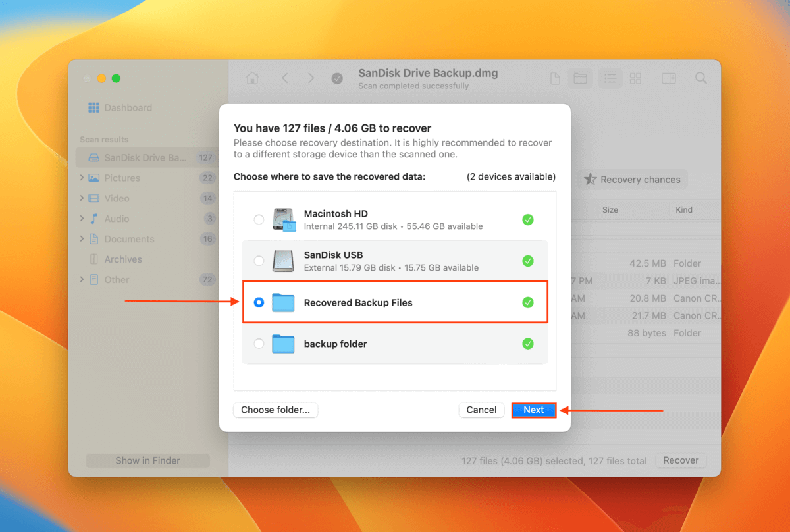This screenshot has width=790, height=532.
Task: Click the SanDisk USB label
Action: [x=333, y=255]
